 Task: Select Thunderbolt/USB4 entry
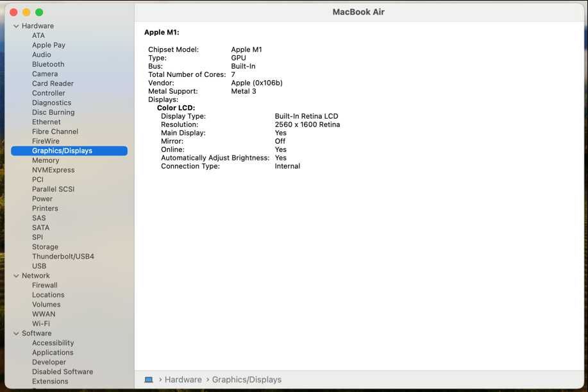(x=63, y=257)
